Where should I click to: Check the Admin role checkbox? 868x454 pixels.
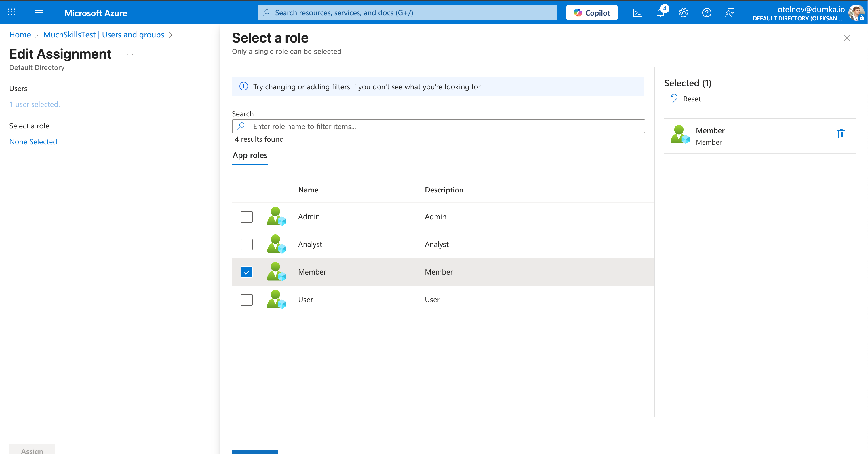[246, 217]
